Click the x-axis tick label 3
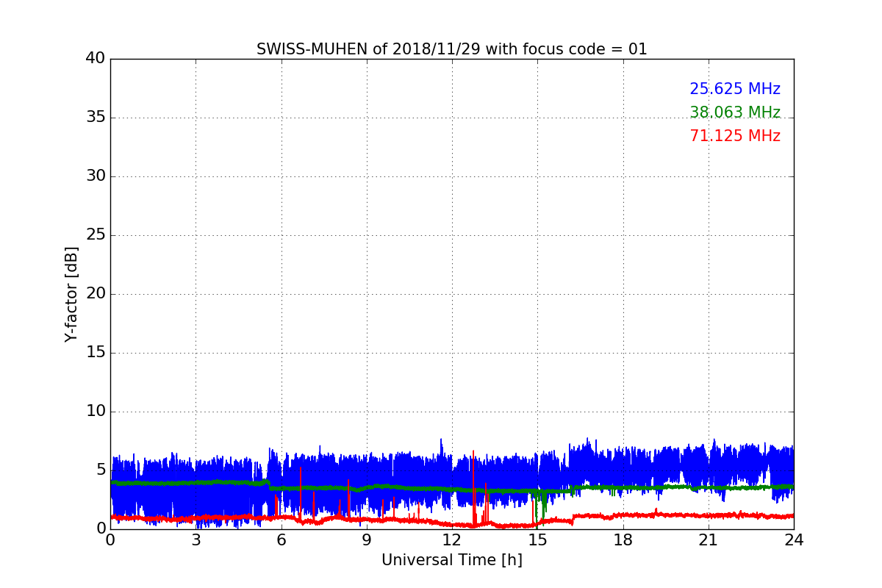The image size is (882, 588). click(196, 540)
